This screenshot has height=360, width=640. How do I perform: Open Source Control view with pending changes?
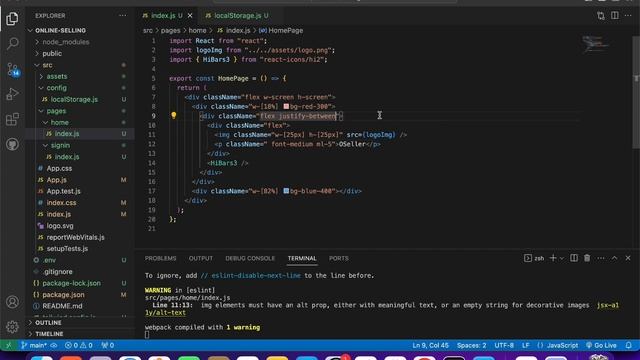(x=13, y=69)
